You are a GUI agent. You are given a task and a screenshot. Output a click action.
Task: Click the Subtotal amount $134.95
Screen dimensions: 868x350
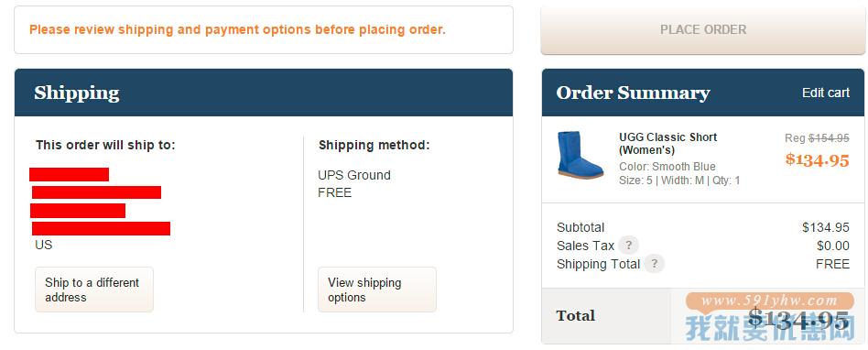coord(825,227)
